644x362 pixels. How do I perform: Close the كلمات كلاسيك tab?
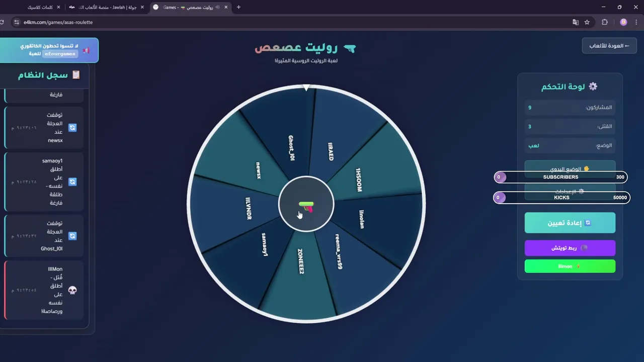pyautogui.click(x=58, y=7)
